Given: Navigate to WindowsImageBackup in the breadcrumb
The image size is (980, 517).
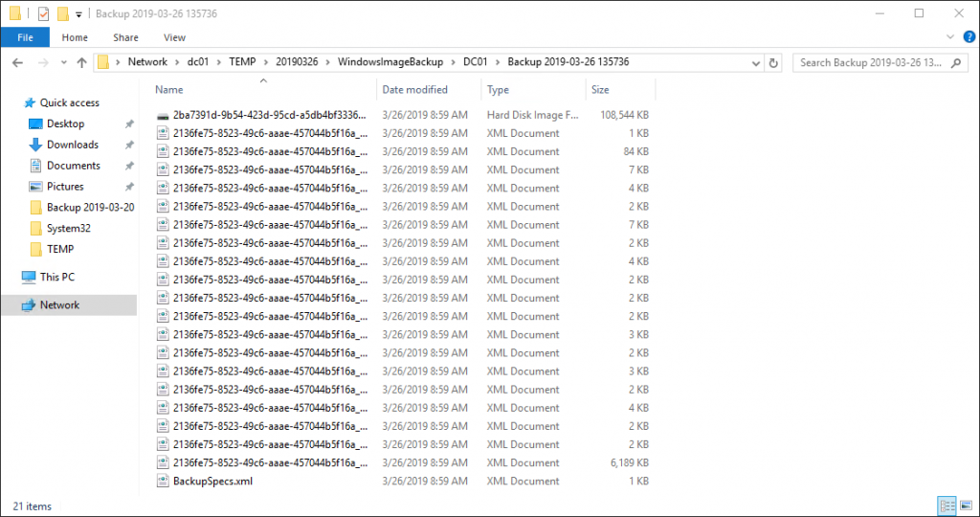Looking at the screenshot, I should pyautogui.click(x=390, y=62).
